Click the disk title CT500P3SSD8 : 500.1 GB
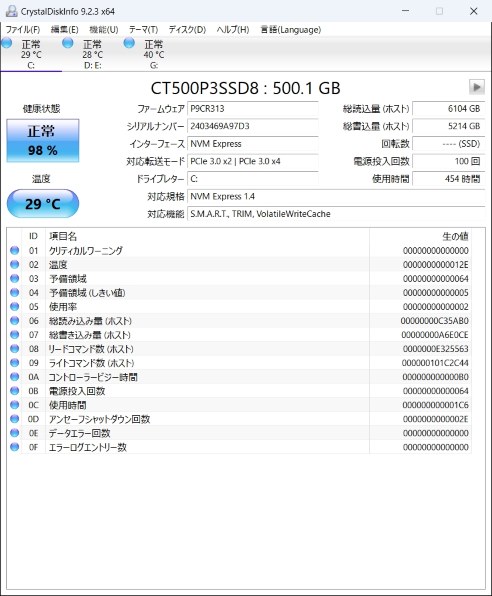 pyautogui.click(x=245, y=88)
